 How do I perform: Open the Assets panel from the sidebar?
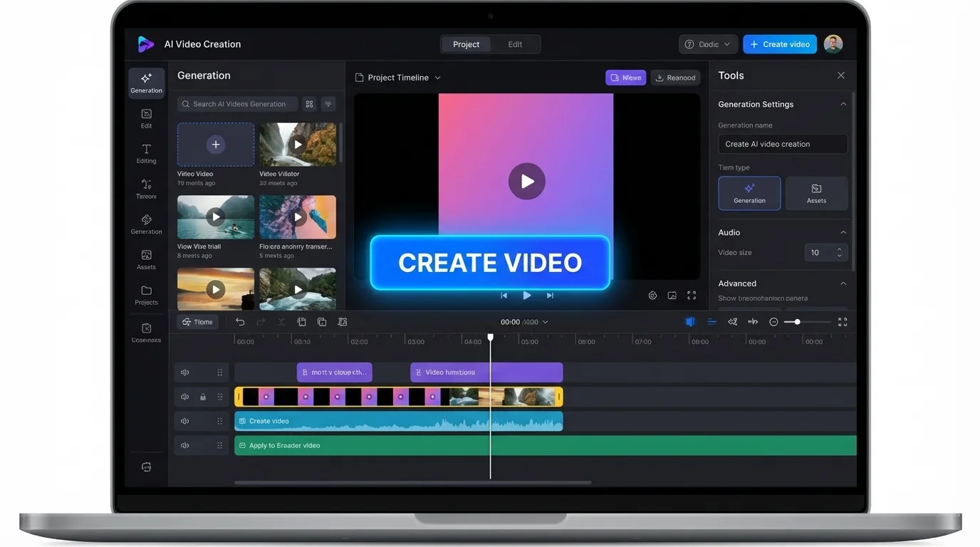(x=146, y=259)
